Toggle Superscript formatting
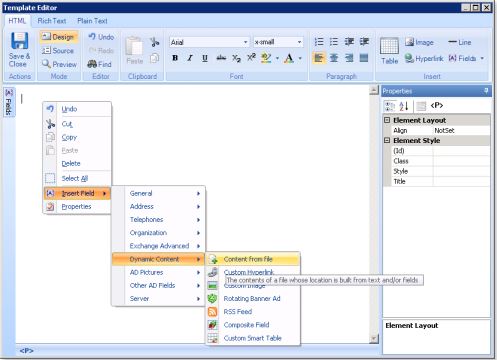Screen dimensions: 497x360 click(251, 58)
